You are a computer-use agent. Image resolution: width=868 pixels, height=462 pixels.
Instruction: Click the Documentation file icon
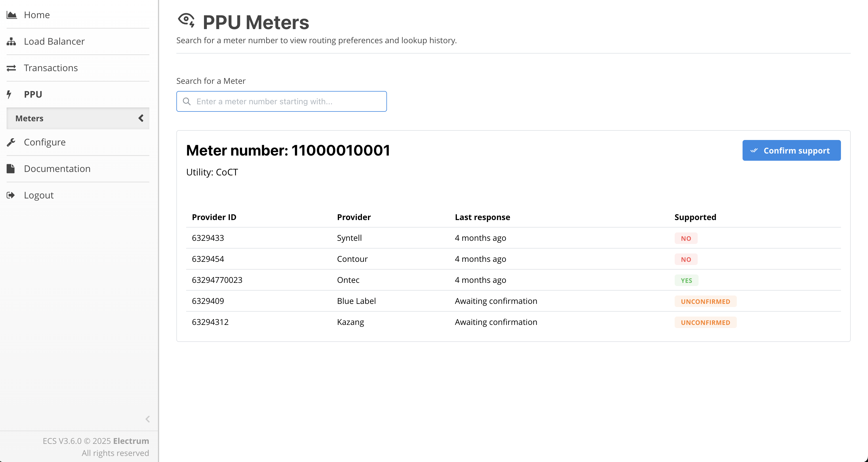pos(11,168)
